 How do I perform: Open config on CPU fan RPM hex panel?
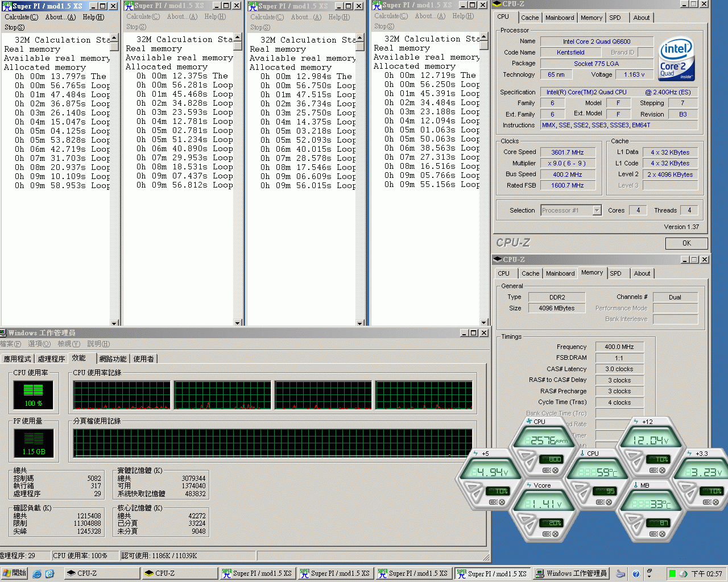click(546, 471)
